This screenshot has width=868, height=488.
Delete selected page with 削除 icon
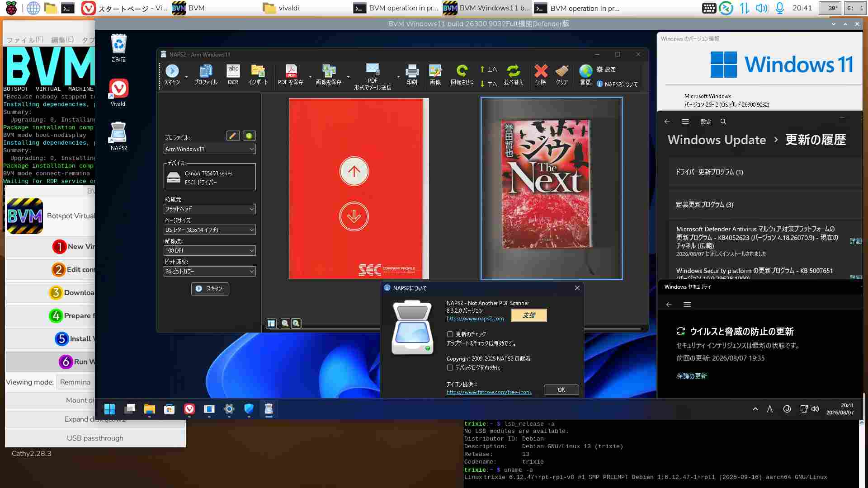coord(541,75)
